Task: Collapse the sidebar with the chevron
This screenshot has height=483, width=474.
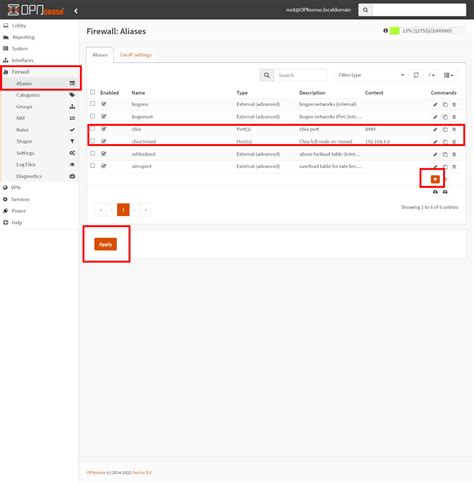Action: point(76,11)
